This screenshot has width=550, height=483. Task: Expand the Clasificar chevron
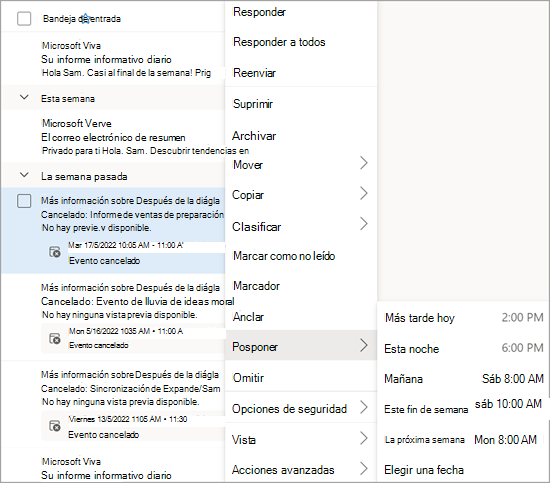tap(364, 224)
